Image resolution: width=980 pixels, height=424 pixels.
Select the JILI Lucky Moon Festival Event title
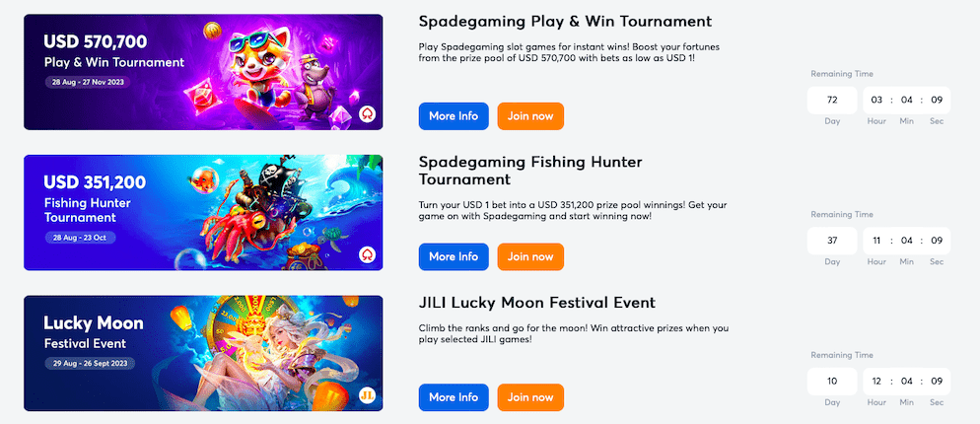(537, 303)
